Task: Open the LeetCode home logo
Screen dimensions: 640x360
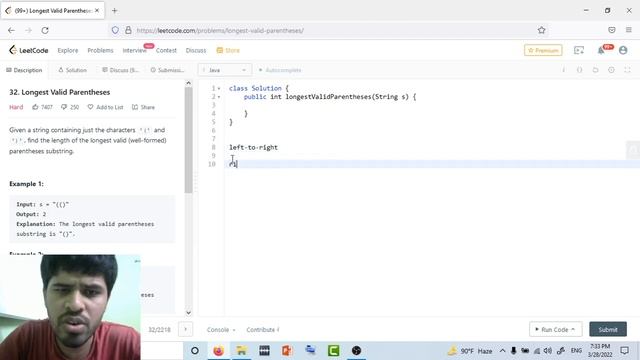Action: click(29, 50)
